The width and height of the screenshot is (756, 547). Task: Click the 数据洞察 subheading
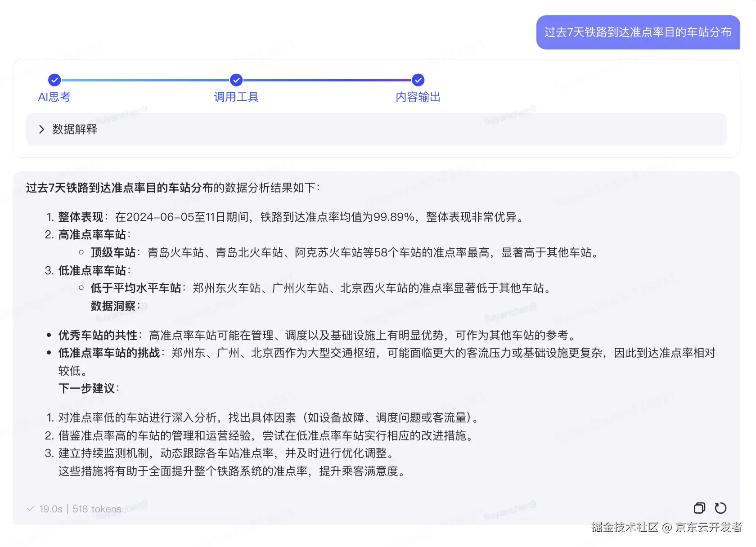pyautogui.click(x=115, y=306)
